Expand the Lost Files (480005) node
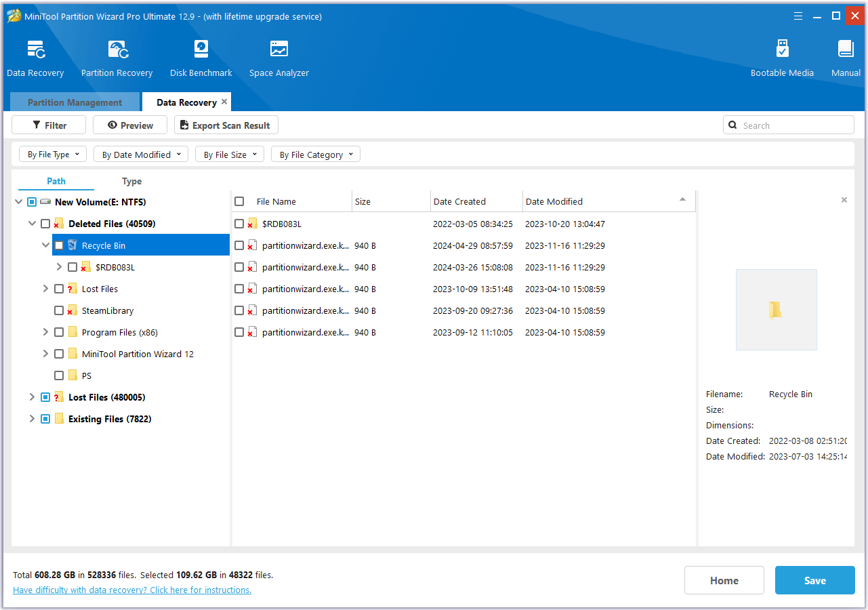This screenshot has width=868, height=610. pos(32,397)
